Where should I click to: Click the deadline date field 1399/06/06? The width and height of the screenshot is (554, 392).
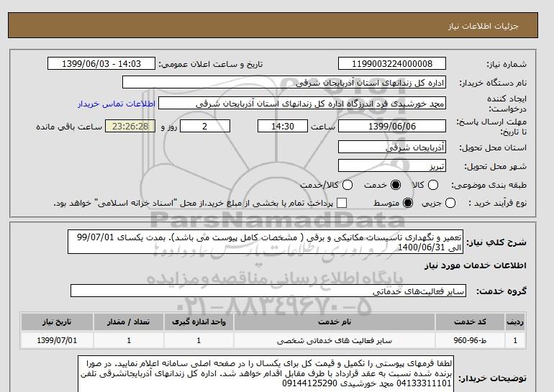click(392, 126)
